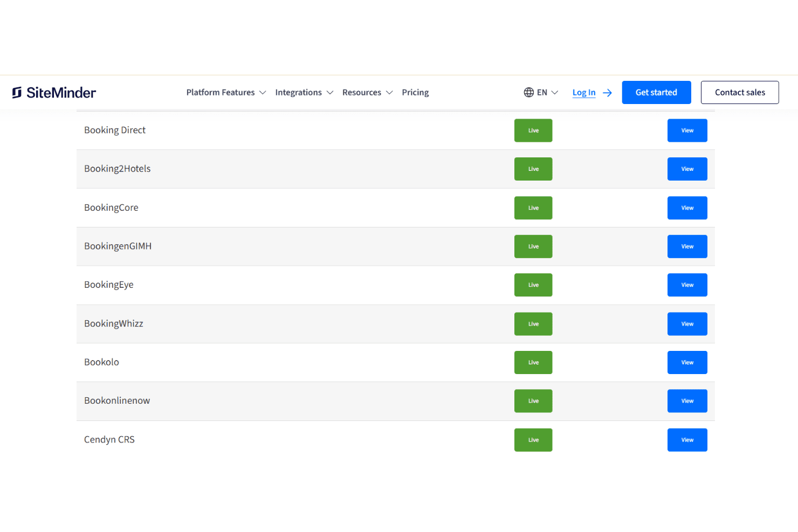Image resolution: width=798 pixels, height=532 pixels.
Task: View the Bookonlinenow integration
Action: point(687,401)
